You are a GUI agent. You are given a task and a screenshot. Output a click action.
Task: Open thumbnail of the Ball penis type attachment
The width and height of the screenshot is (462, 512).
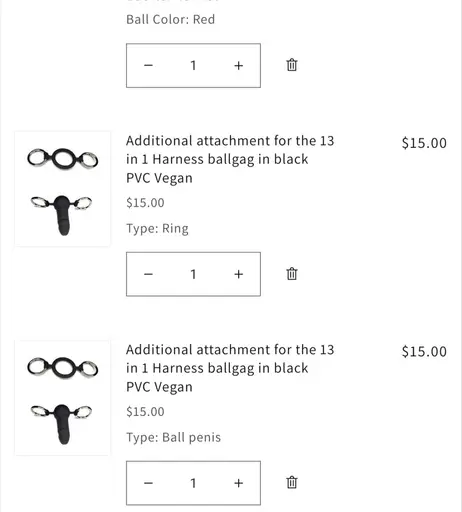63,398
